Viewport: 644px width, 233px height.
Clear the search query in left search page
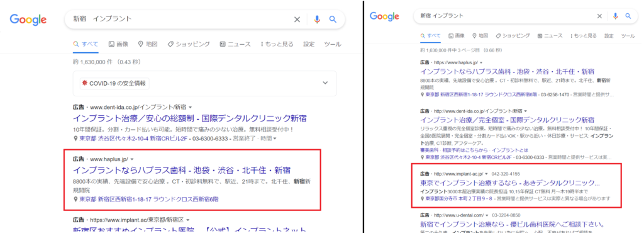297,20
